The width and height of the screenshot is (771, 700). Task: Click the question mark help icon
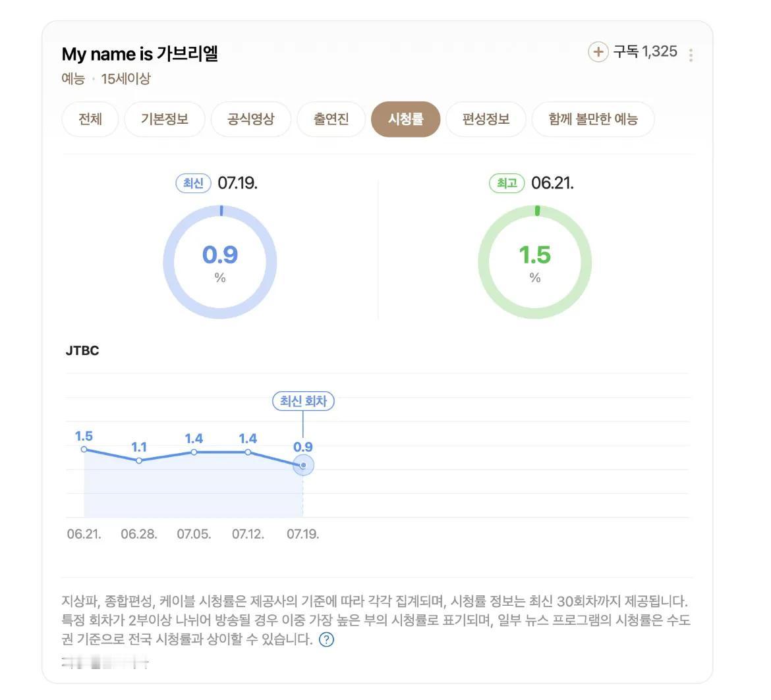click(326, 639)
